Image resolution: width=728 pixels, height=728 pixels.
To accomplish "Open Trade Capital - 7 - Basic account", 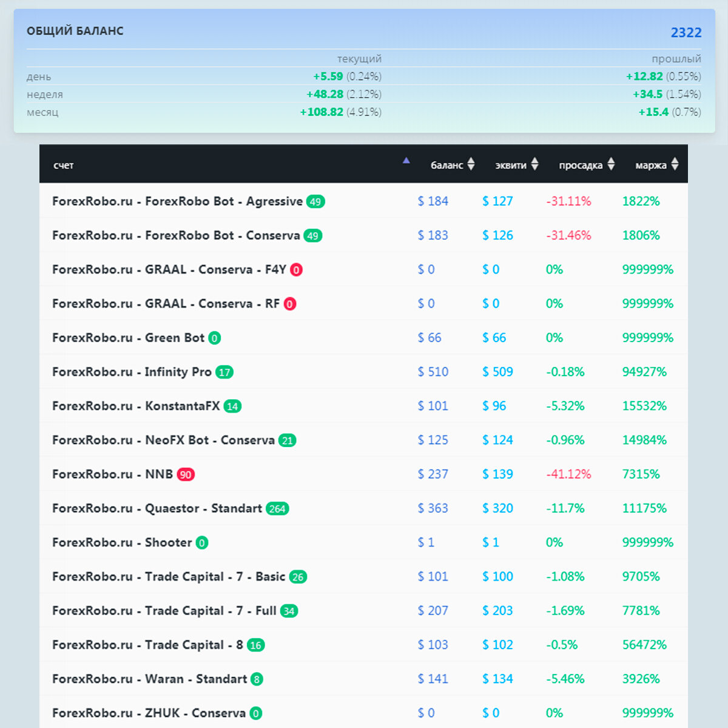I will click(169, 576).
